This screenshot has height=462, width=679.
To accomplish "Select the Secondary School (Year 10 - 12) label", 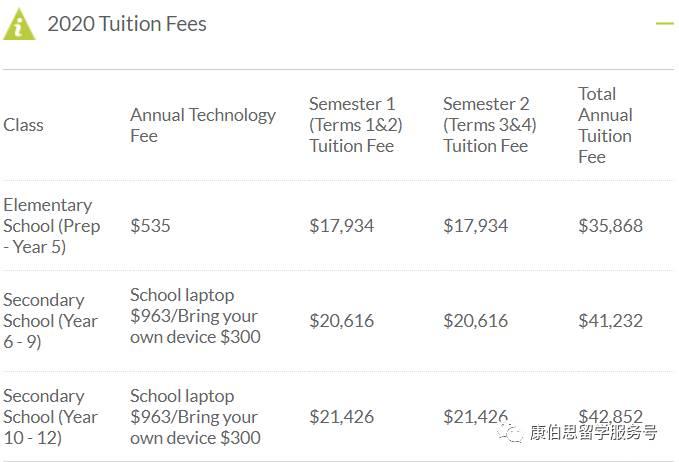I will click(x=51, y=417).
